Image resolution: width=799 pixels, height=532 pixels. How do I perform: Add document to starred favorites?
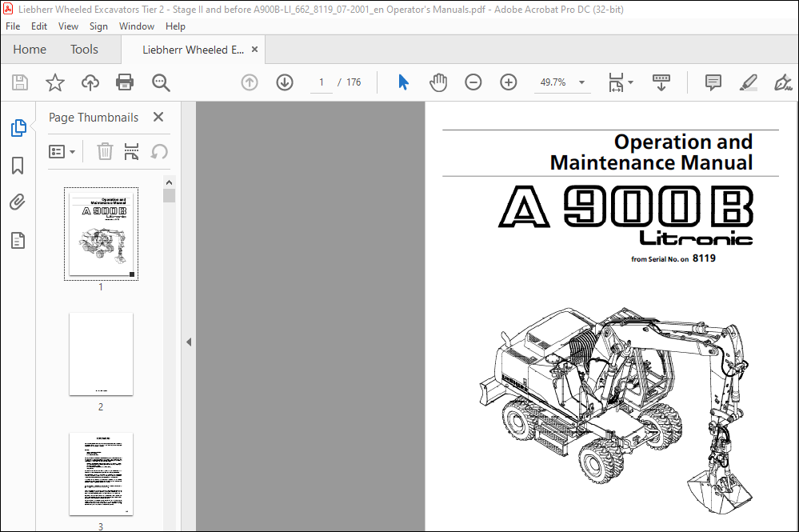click(x=55, y=82)
